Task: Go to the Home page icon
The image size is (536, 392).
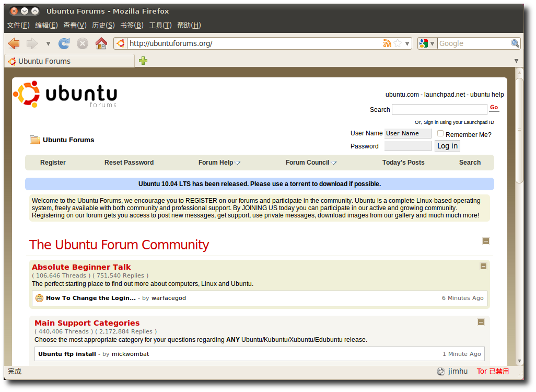Action: pyautogui.click(x=101, y=43)
